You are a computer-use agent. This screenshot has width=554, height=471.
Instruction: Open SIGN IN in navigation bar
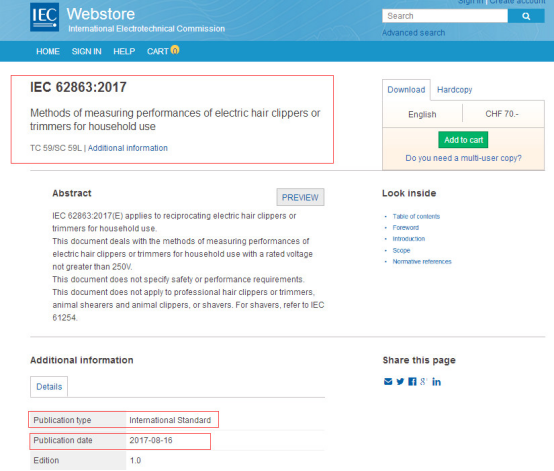pyautogui.click(x=87, y=52)
